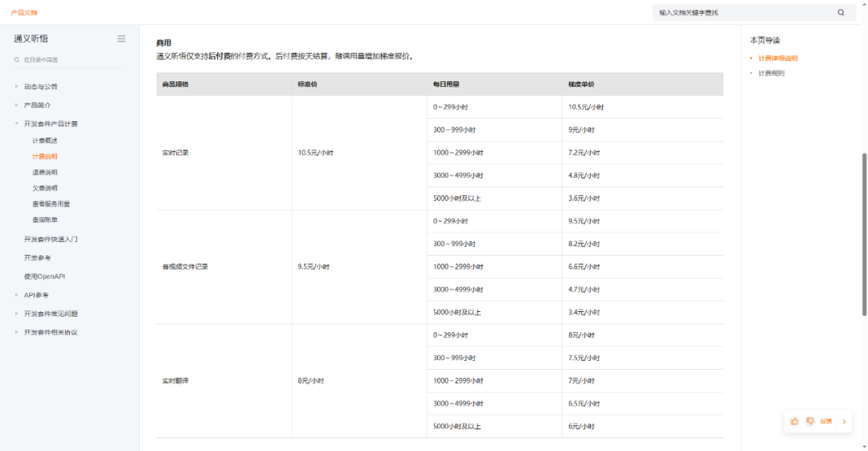Jump to 计费规则 in page guide
Screen dimensions: 868x451
pyautogui.click(x=771, y=73)
